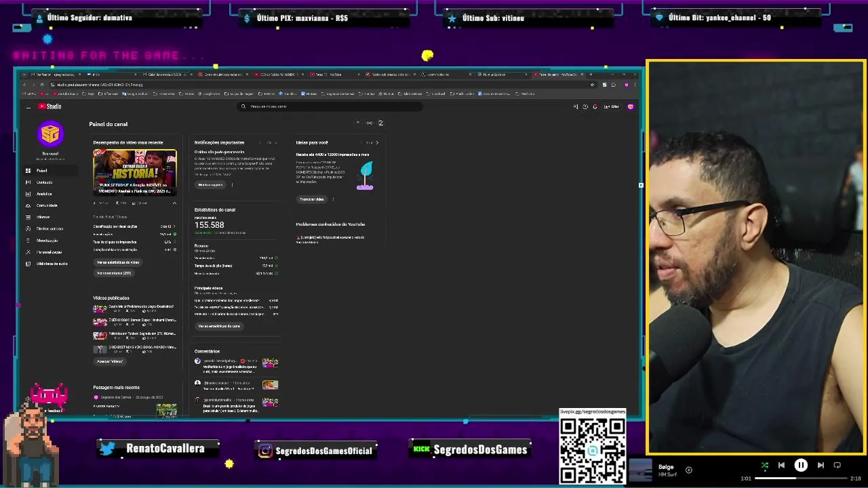Open the Studio notifications bell
This screenshot has width=868, height=488.
[595, 106]
